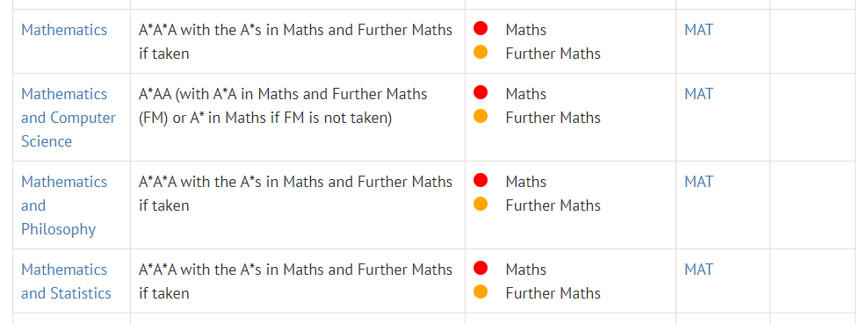868x324 pixels.
Task: Click the Maths subject label in the Philosophy row
Action: coord(526,182)
